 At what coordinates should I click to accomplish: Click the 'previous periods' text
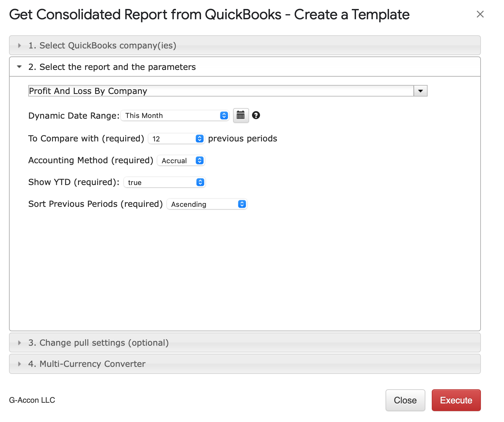pos(243,139)
